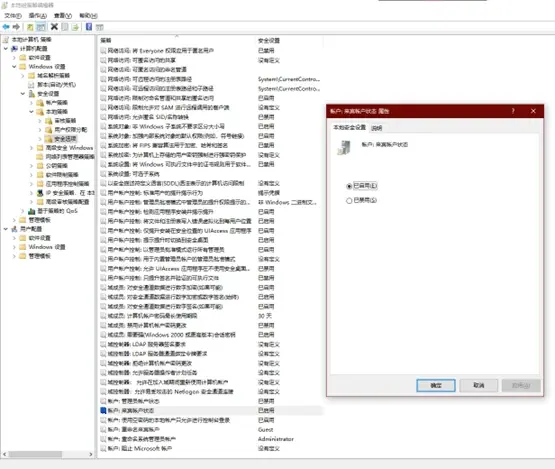
Task: Click the 用户配置 user icon in tree
Action: point(15,229)
